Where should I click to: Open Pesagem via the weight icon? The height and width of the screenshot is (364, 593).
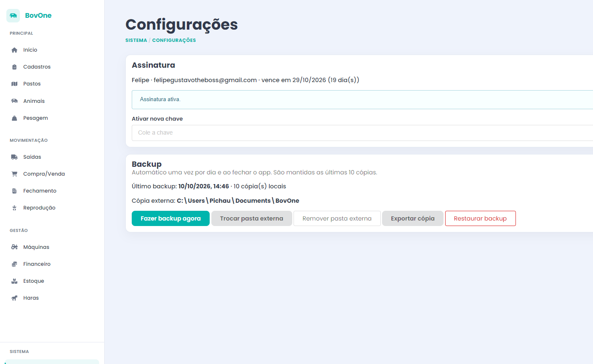click(14, 118)
